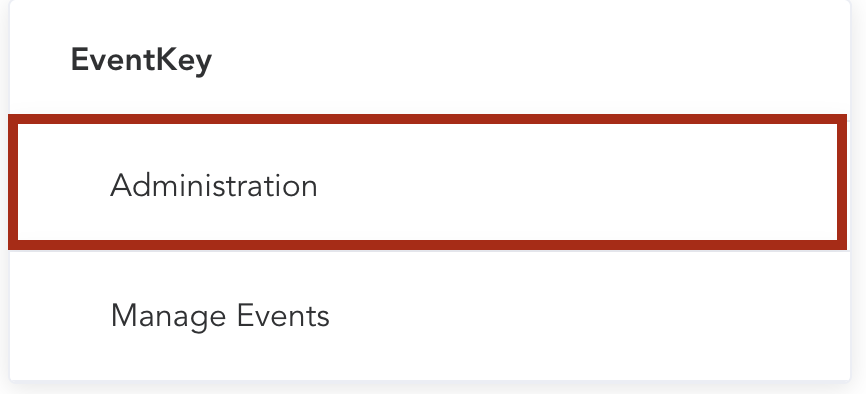Click the word Events in Manage Events
Image resolution: width=866 pixels, height=394 pixels.
[283, 316]
